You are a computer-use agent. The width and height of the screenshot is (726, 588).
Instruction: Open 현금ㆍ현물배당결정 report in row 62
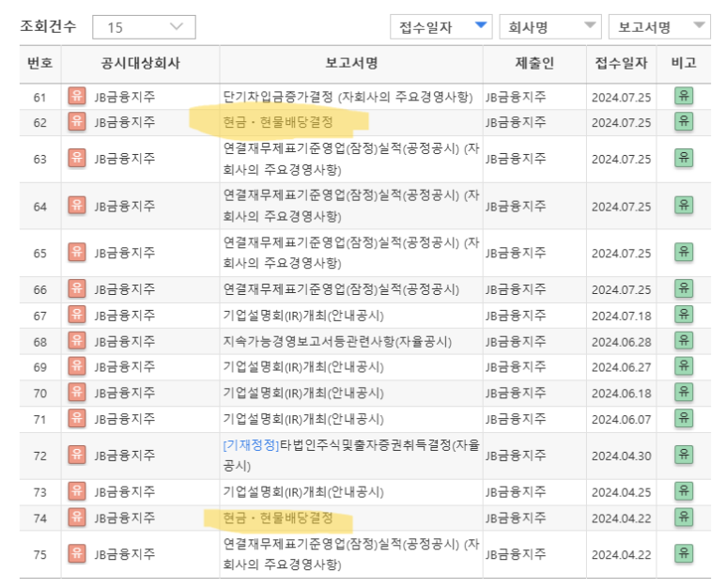pyautogui.click(x=278, y=122)
